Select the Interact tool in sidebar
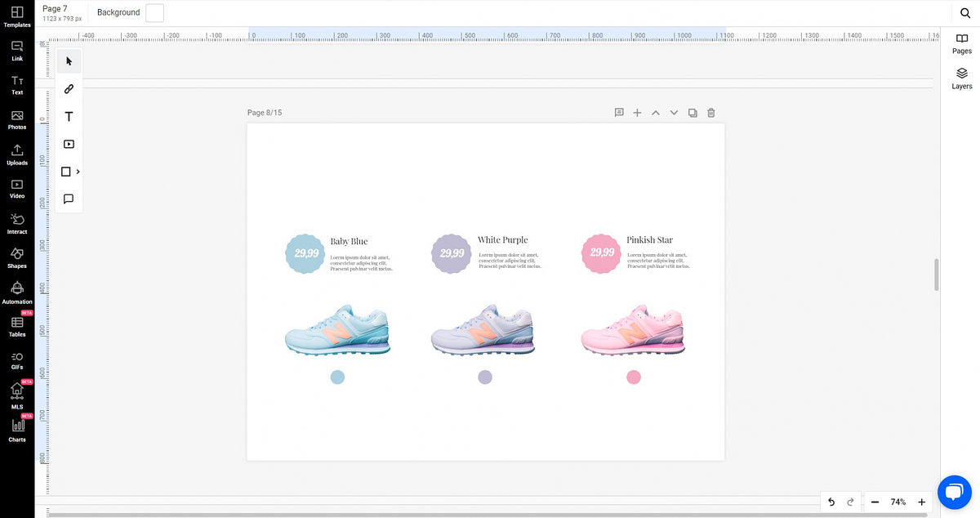This screenshot has height=518, width=980. pos(16,223)
